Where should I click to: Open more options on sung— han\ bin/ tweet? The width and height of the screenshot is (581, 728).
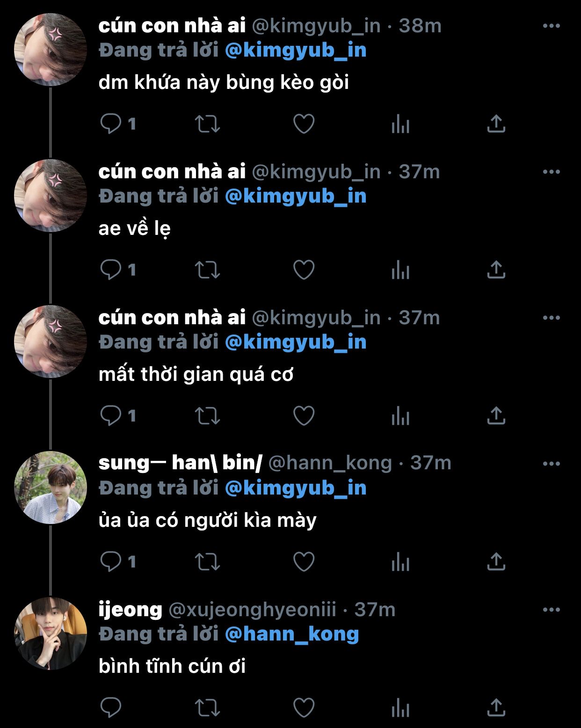[551, 464]
